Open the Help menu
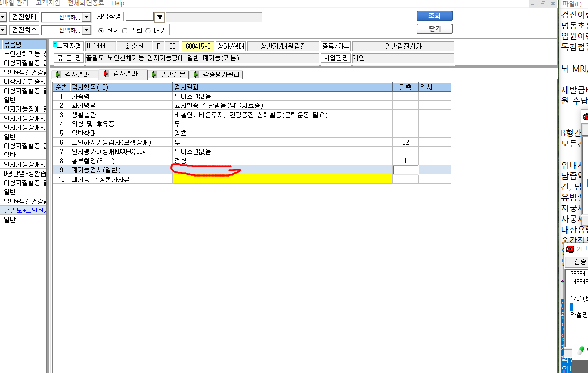This screenshot has width=588, height=373. point(118,3)
